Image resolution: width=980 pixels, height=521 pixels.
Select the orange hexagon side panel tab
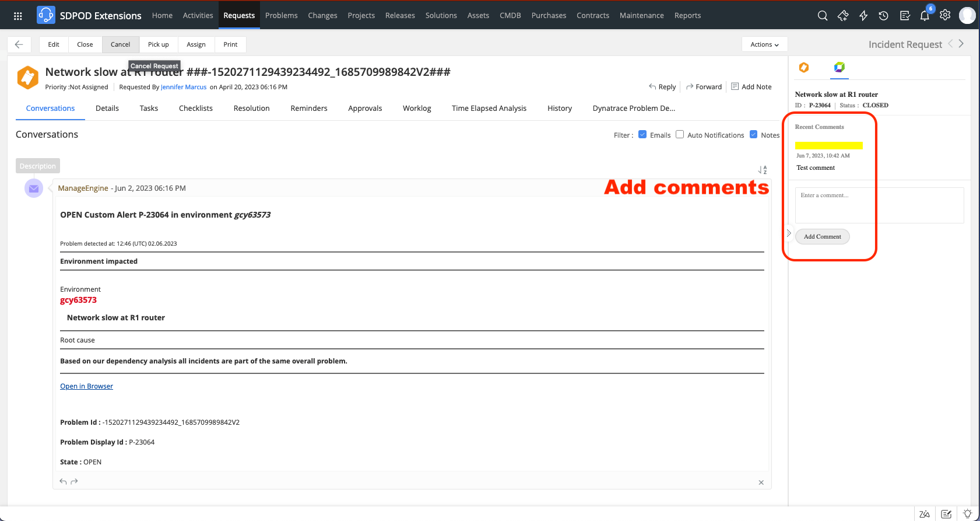click(x=804, y=67)
